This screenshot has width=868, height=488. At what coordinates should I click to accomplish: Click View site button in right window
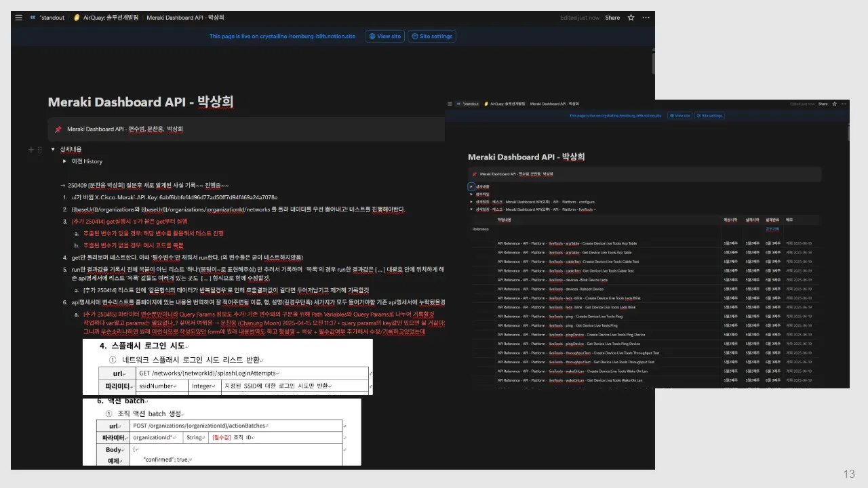(680, 116)
